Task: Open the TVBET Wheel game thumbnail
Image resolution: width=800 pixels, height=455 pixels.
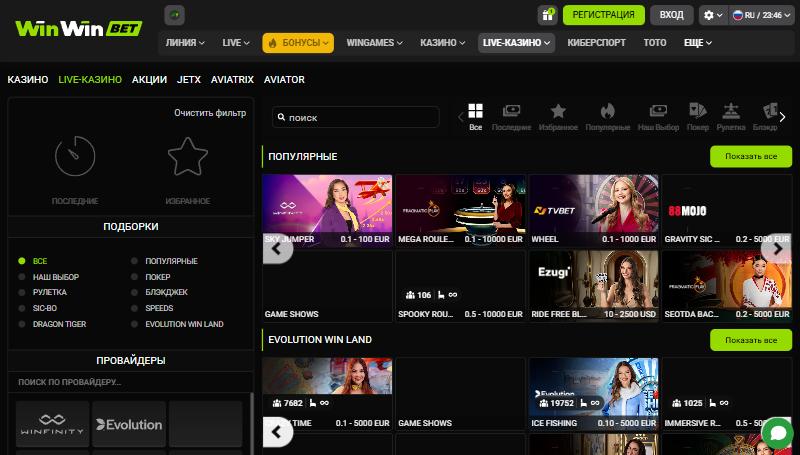Action: (594, 210)
